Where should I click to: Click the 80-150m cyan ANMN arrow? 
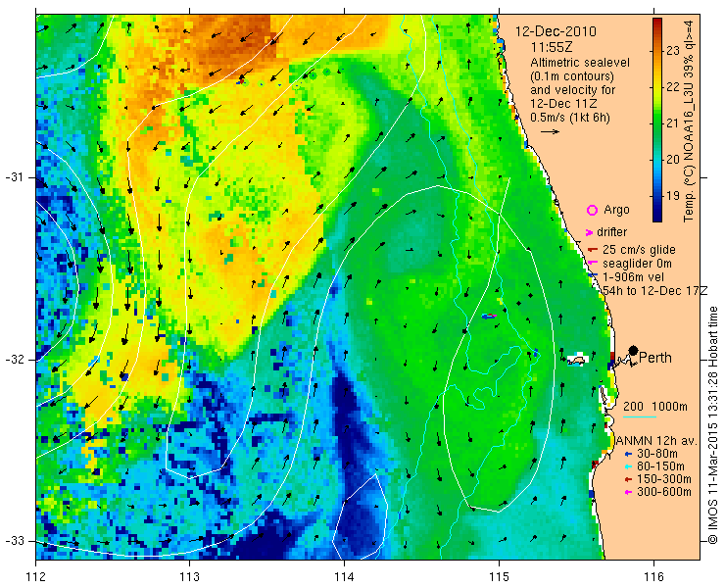coord(628,466)
